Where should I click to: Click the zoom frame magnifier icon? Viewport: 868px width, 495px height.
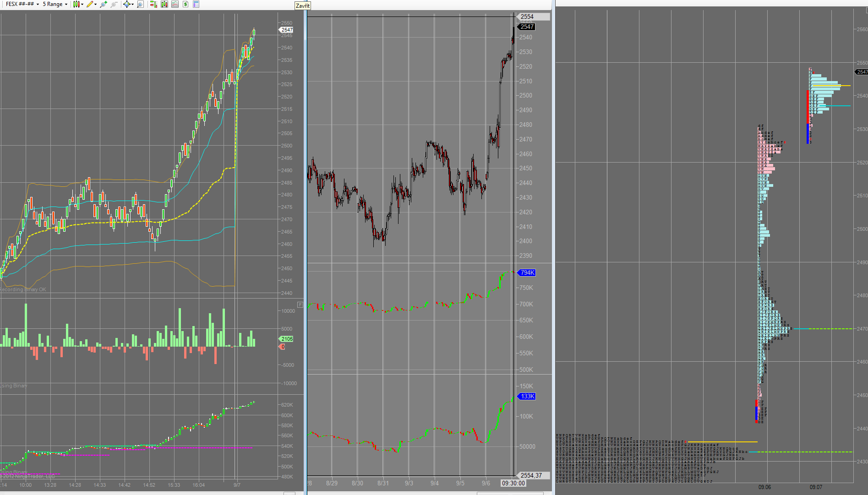tap(141, 4)
